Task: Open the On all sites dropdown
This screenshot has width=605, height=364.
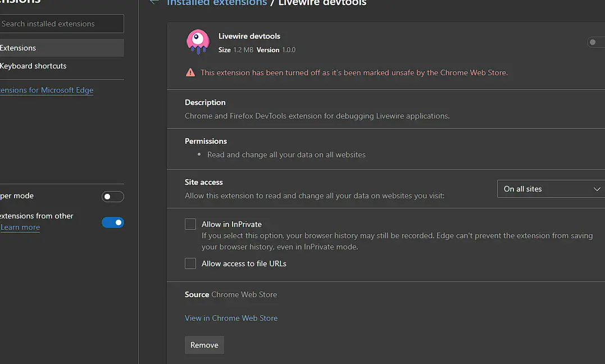Action: pos(551,189)
